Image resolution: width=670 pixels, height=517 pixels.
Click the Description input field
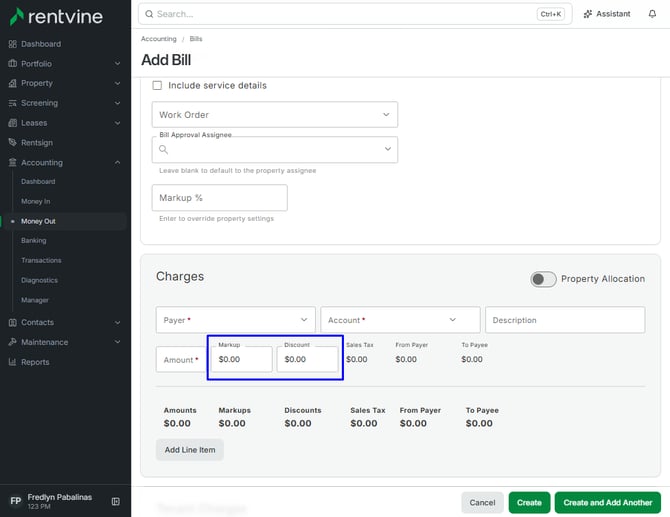tap(565, 320)
